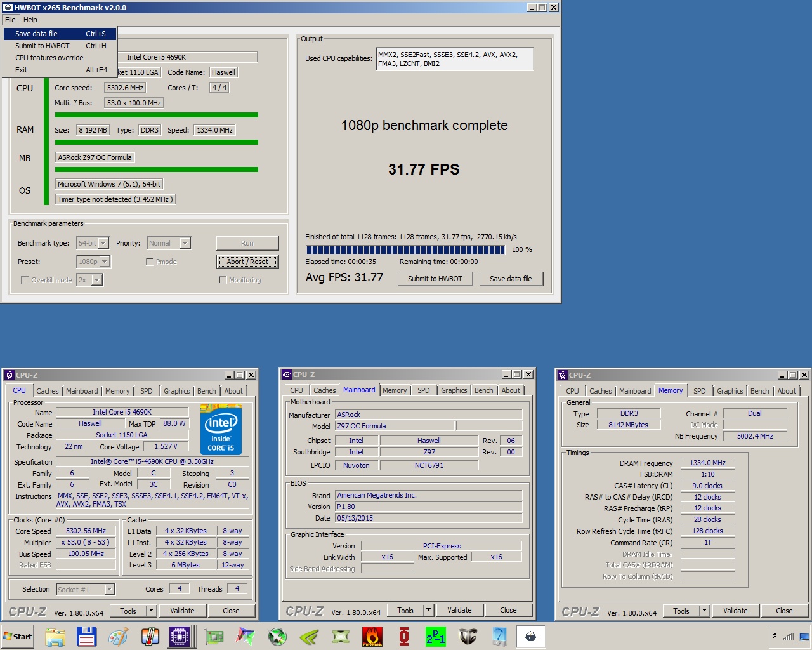This screenshot has height=650, width=812.
Task: Switch to Caches tab in CPU-Z CPU window
Action: pos(48,391)
